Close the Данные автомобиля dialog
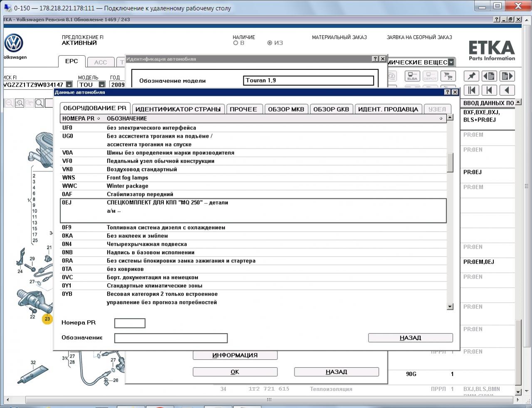Screen dimensions: 532x408 455,92
